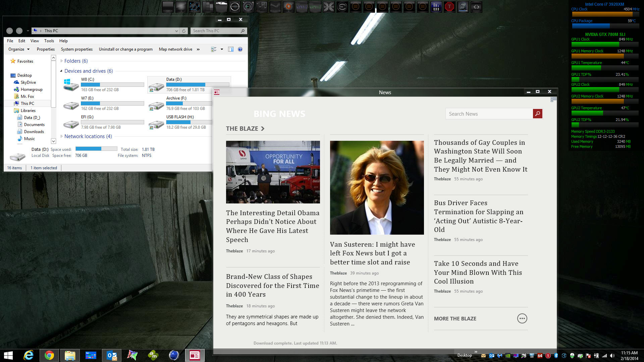Open the File menu
The width and height of the screenshot is (644, 362).
pos(10,41)
